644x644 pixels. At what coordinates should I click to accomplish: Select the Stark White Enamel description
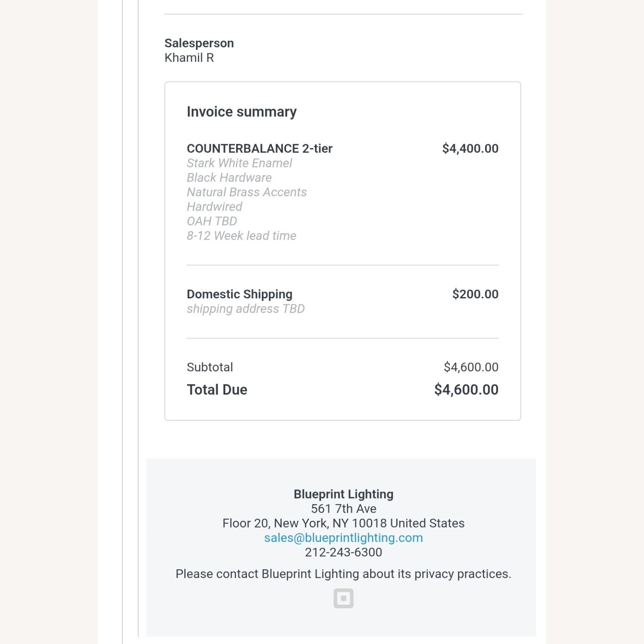[x=239, y=163]
